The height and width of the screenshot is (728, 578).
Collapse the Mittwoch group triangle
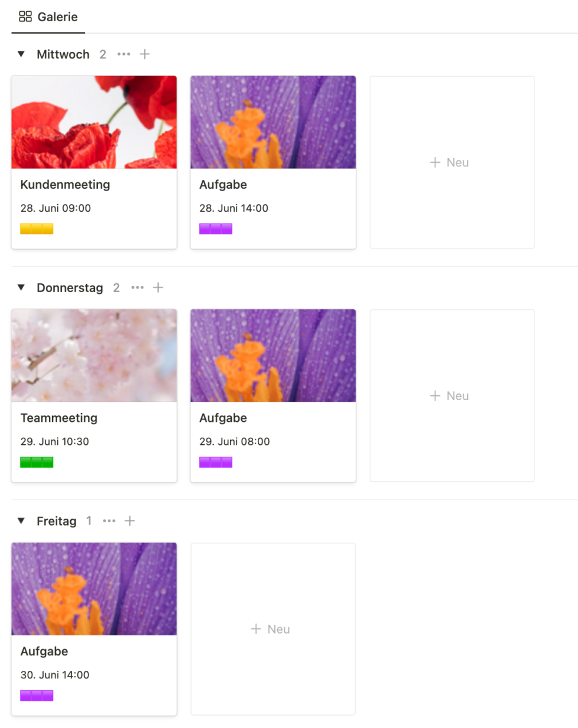tap(21, 54)
